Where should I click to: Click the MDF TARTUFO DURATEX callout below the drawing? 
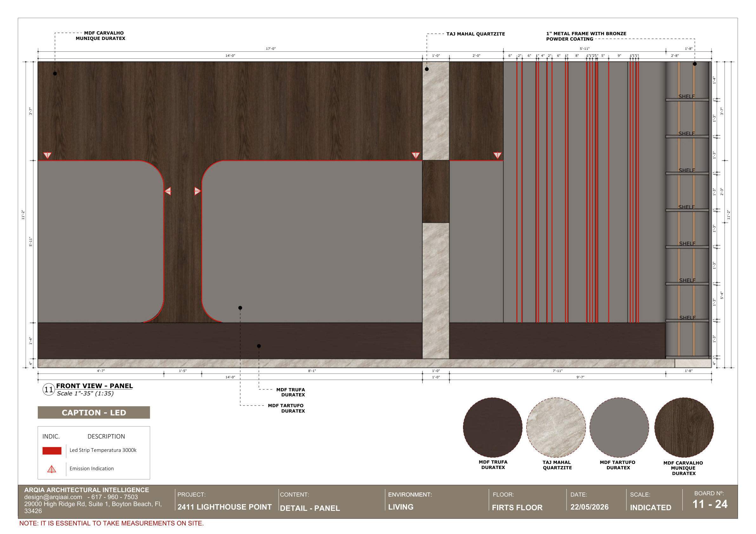click(286, 408)
